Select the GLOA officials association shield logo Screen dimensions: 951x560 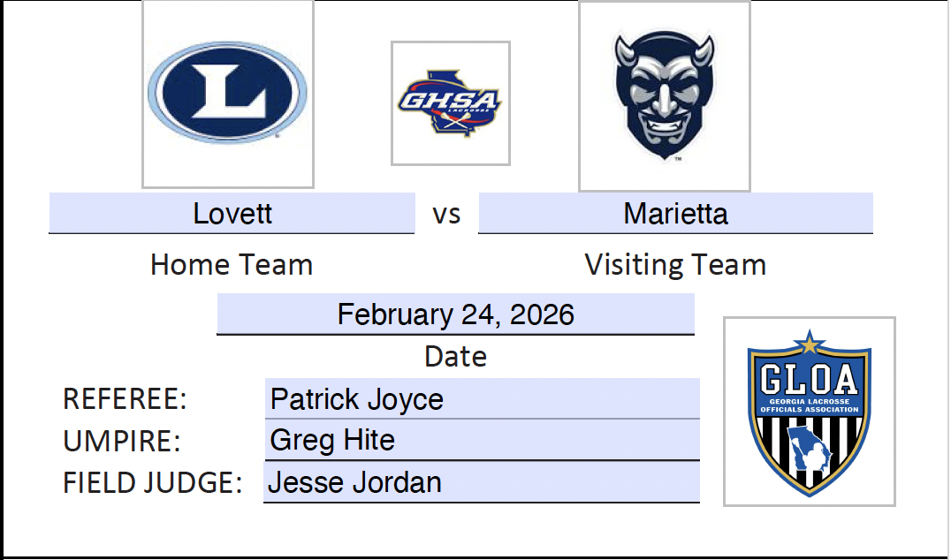pos(809,412)
